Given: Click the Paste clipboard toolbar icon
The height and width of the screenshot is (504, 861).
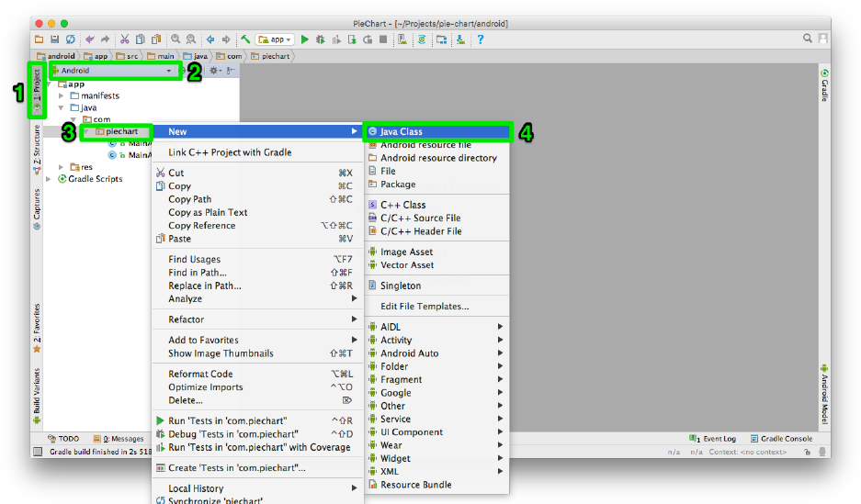Looking at the screenshot, I should tap(156, 39).
